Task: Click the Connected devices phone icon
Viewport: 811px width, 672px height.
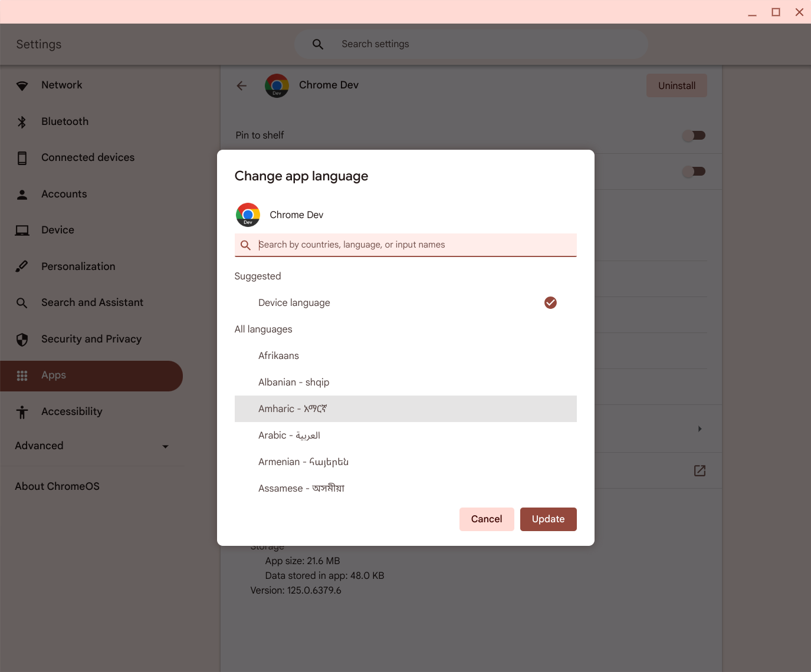Action: tap(22, 157)
